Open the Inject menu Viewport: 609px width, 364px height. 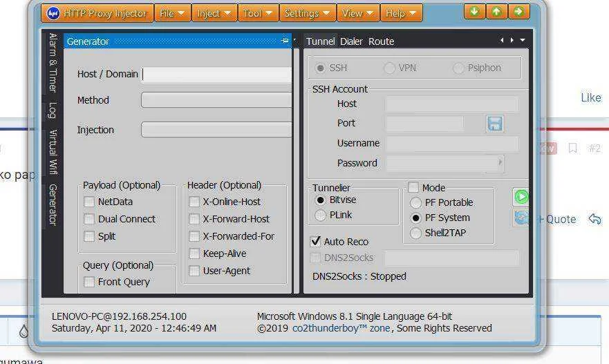tap(214, 13)
